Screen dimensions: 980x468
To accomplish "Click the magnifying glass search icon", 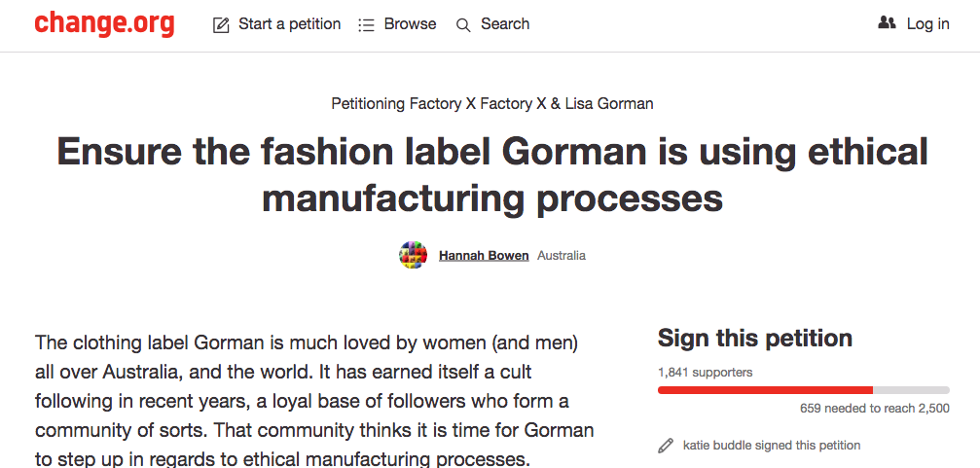I will 463,24.
